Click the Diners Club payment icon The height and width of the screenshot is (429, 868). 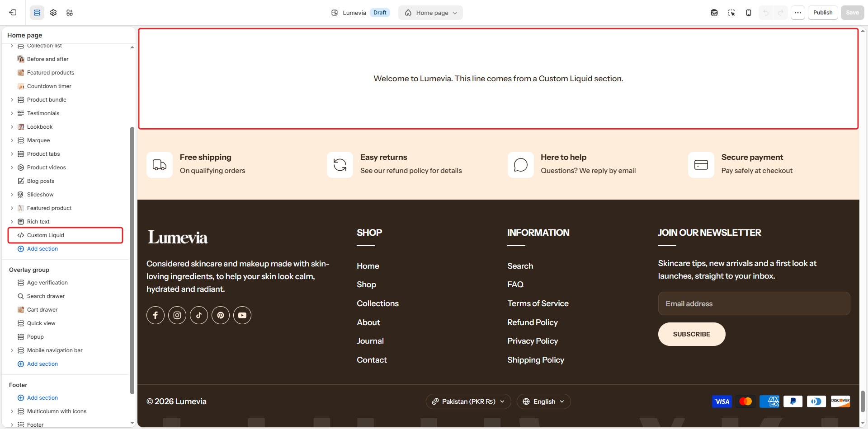pos(816,401)
